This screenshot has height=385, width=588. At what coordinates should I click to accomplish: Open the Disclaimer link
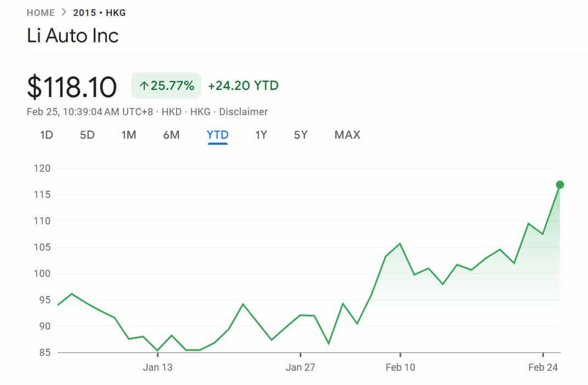(x=244, y=112)
